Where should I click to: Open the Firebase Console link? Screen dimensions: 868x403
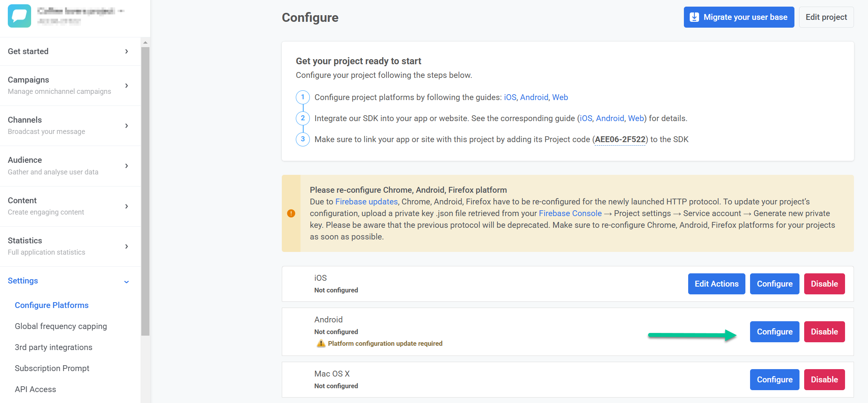click(570, 213)
